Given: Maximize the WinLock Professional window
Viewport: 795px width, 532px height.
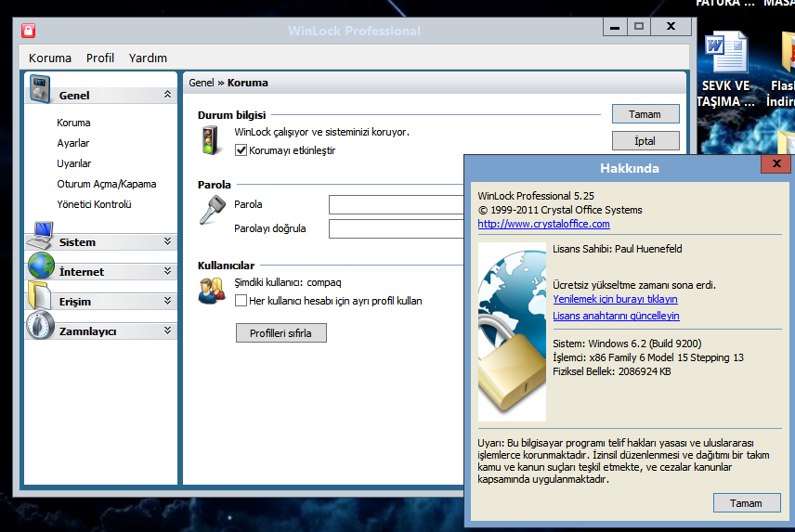Looking at the screenshot, I should click(639, 27).
